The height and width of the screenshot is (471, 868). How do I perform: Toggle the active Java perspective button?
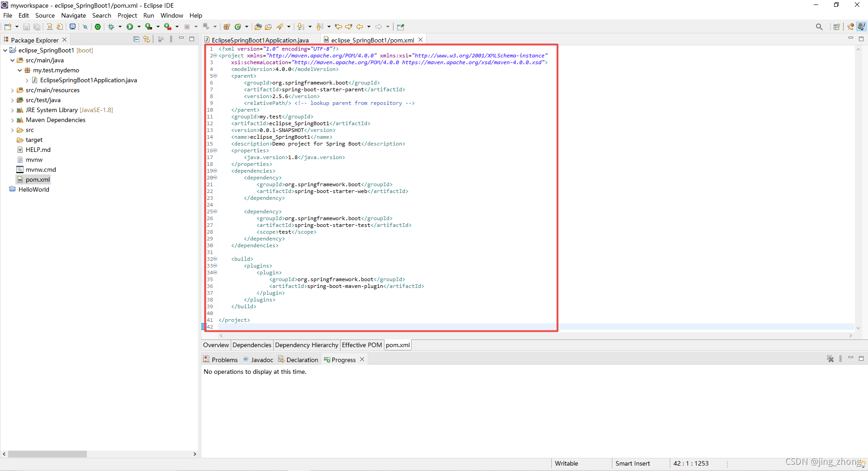[861, 27]
